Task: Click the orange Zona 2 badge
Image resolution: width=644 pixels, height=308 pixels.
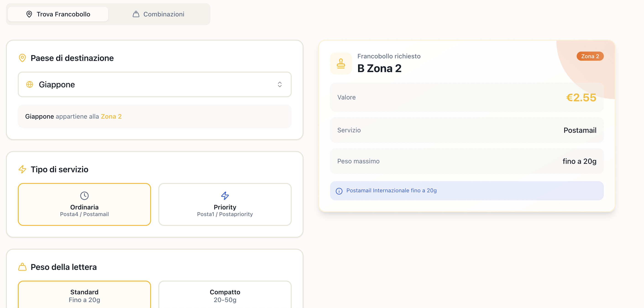Action: pos(590,56)
